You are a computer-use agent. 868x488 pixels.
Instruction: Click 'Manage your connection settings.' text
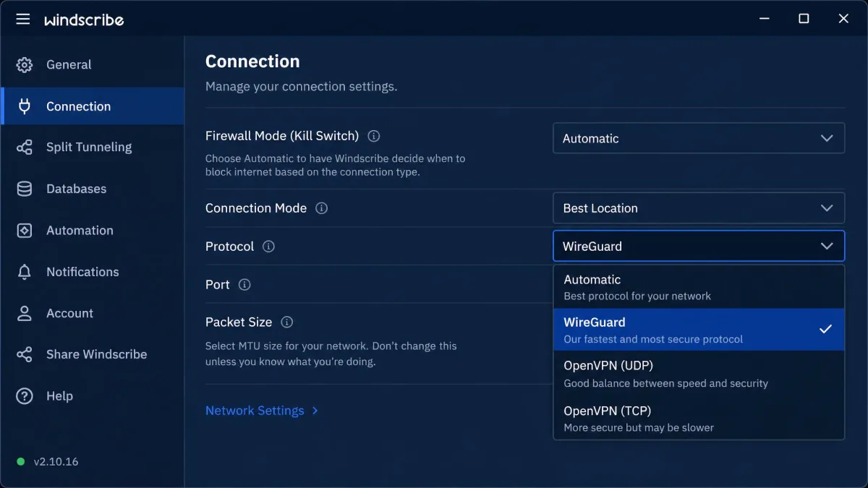(x=302, y=87)
